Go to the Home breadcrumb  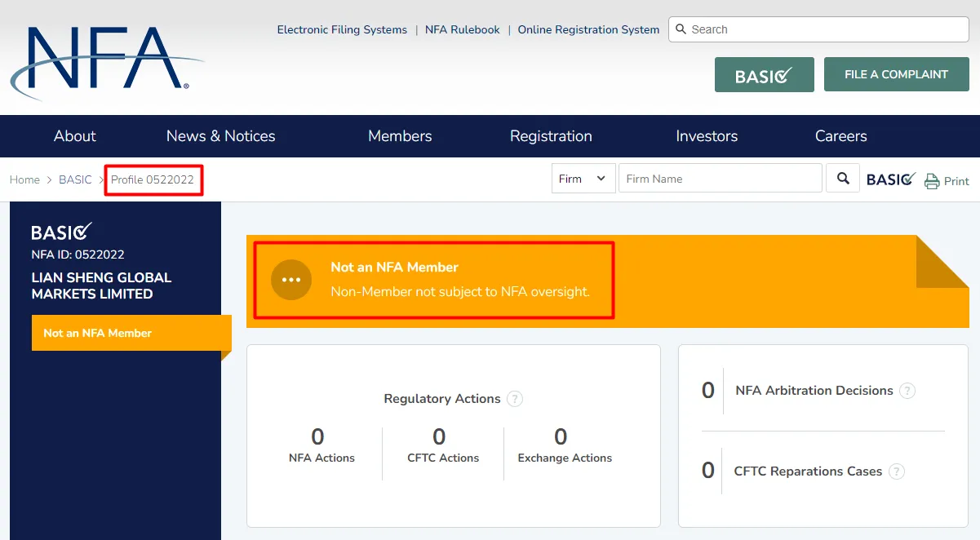click(x=24, y=179)
